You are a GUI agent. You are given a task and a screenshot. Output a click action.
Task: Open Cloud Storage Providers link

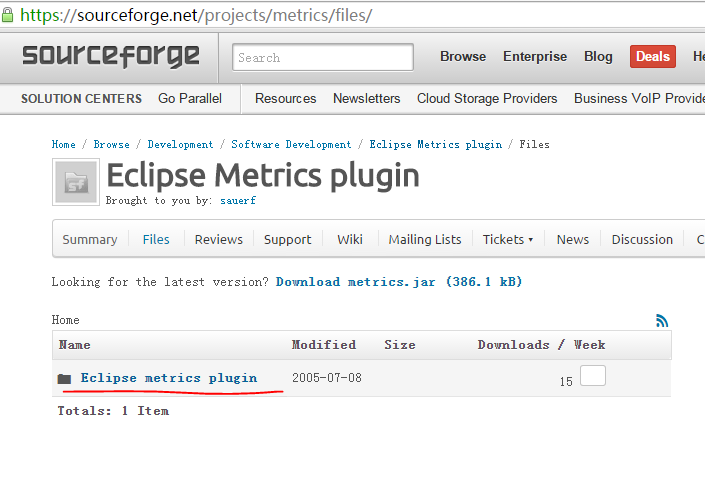click(x=487, y=98)
